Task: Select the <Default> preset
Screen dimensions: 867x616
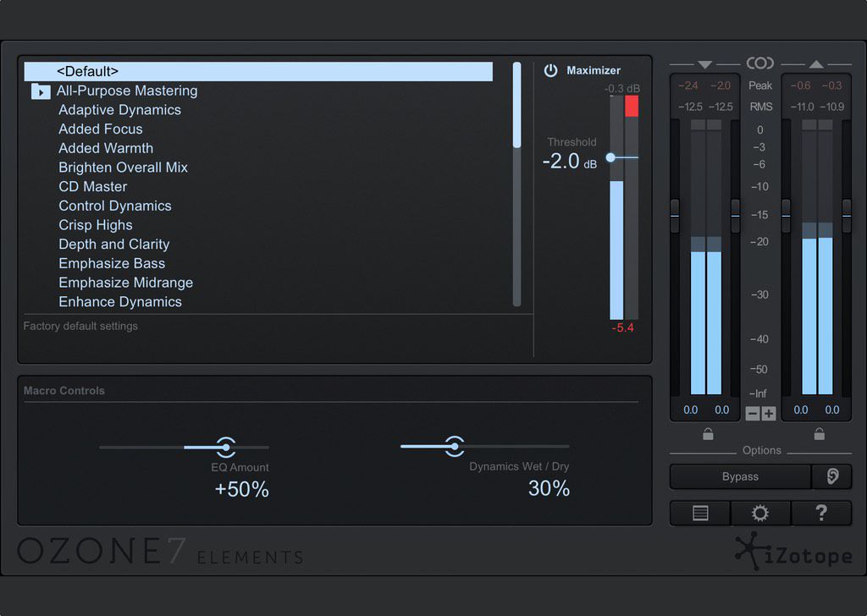Action: point(258,71)
